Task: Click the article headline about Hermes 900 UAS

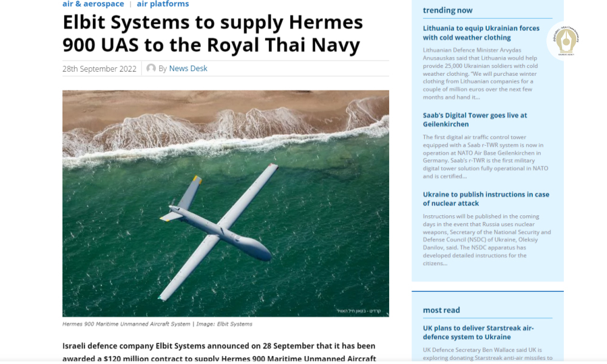Action: tap(212, 33)
